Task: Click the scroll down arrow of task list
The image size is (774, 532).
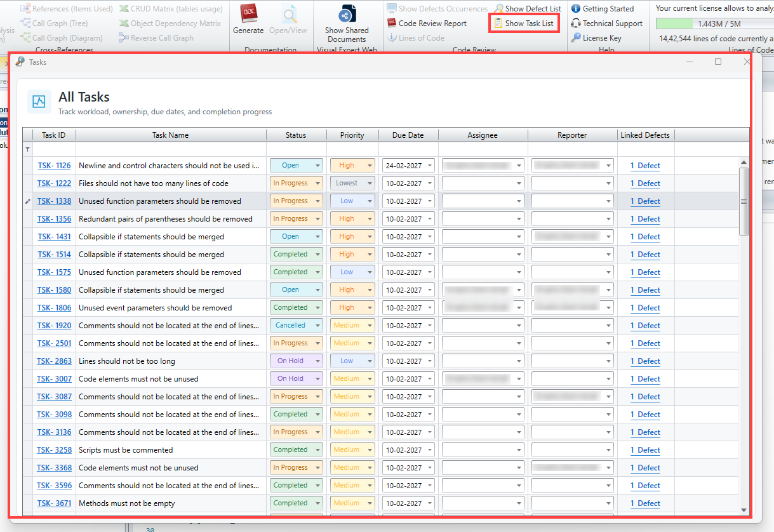Action: [744, 510]
